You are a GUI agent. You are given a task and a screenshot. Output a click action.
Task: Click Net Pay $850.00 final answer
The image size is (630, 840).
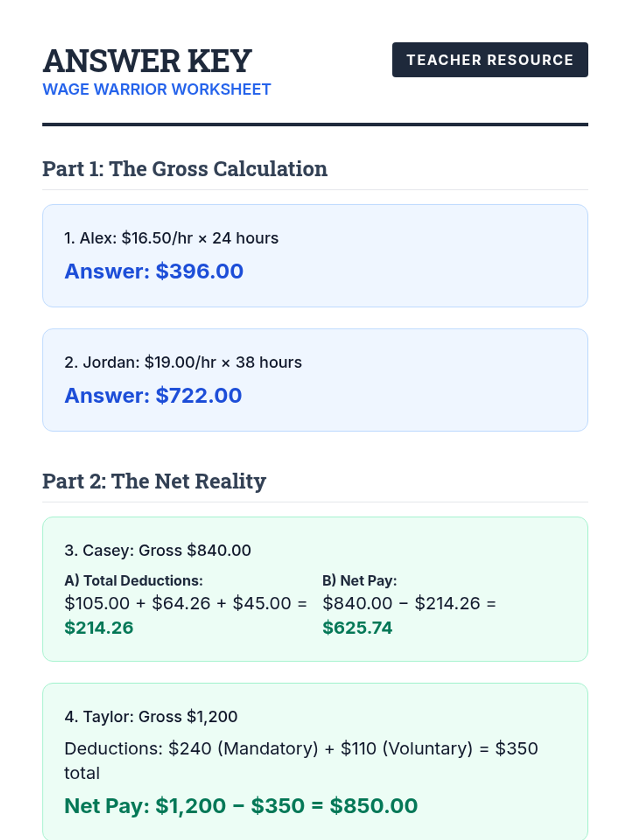coord(240,806)
